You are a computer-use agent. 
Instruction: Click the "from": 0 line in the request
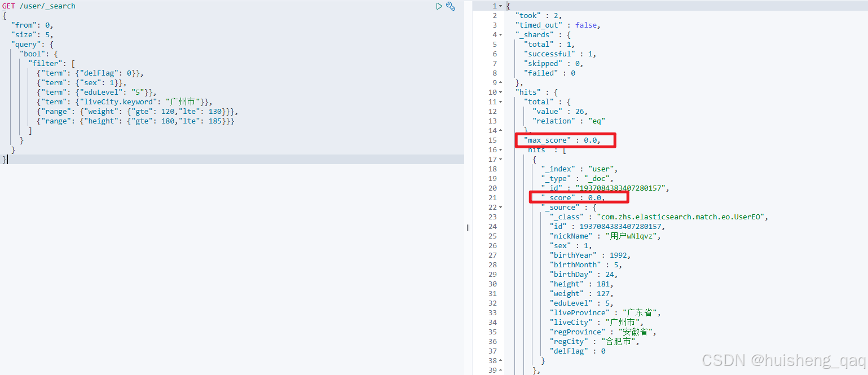pos(32,25)
